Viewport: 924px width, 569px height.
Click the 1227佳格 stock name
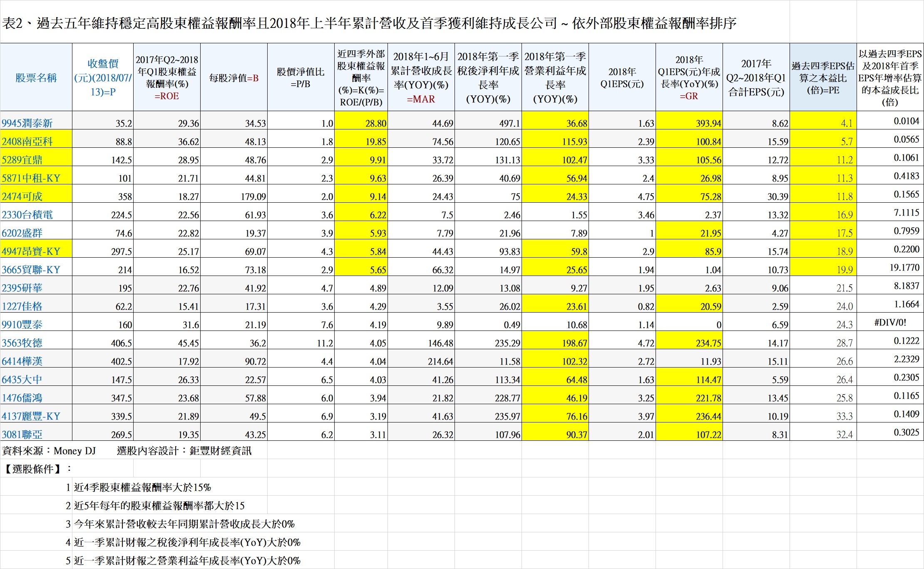point(36,303)
